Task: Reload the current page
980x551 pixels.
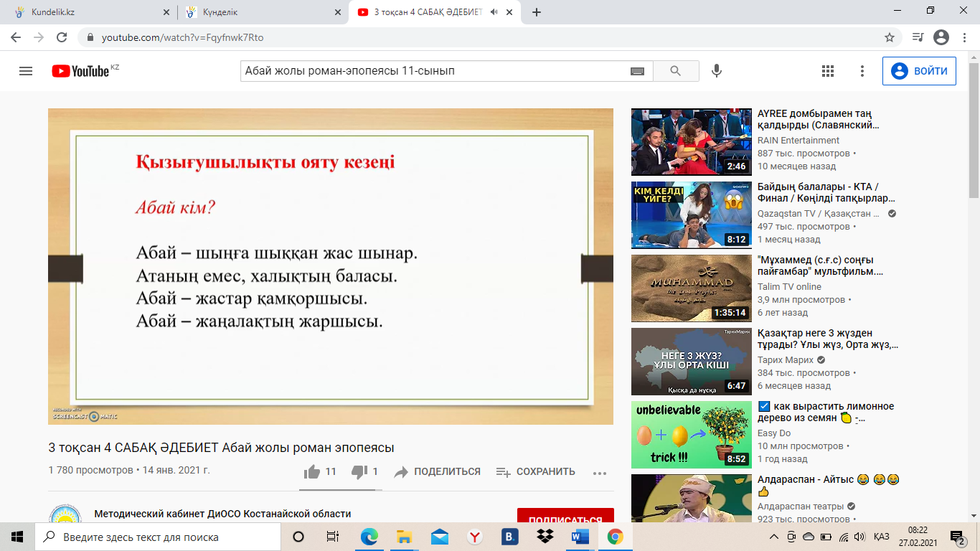Action: click(x=62, y=37)
